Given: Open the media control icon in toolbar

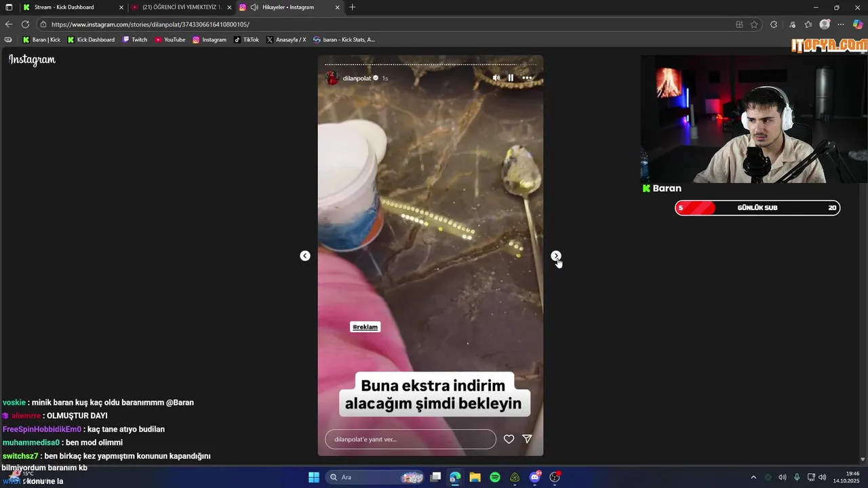Looking at the screenshot, I should click(792, 24).
